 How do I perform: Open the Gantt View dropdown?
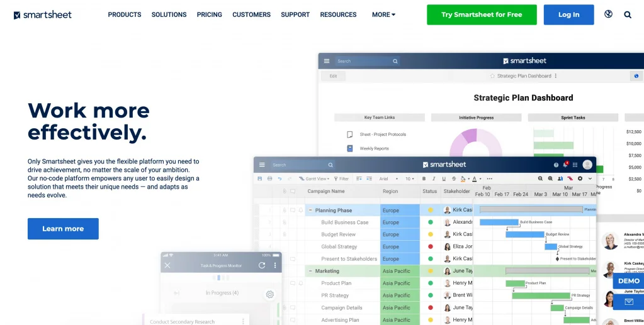tap(314, 179)
